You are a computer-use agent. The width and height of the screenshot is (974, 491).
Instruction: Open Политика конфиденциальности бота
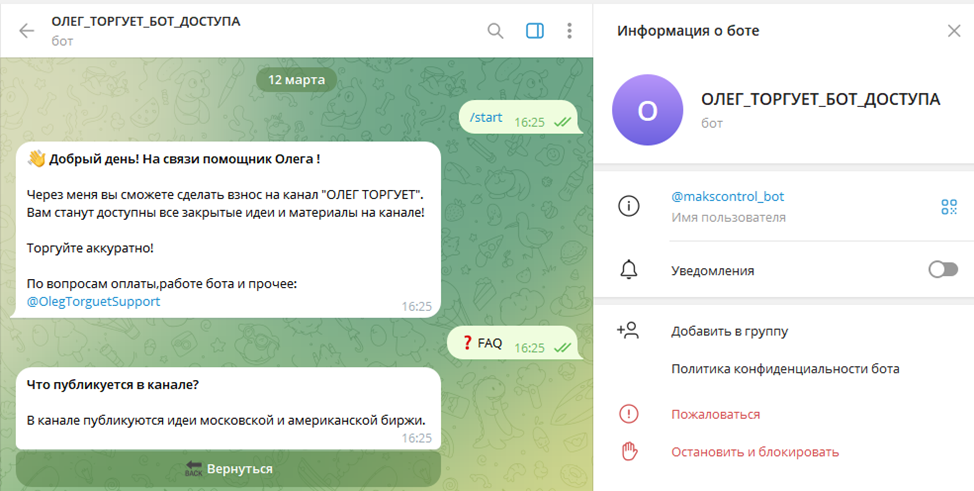(785, 369)
